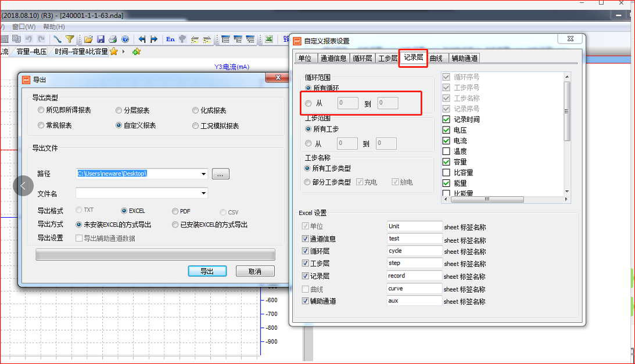Select 分层报表 export type
Image resolution: width=635 pixels, height=364 pixels.
click(119, 110)
